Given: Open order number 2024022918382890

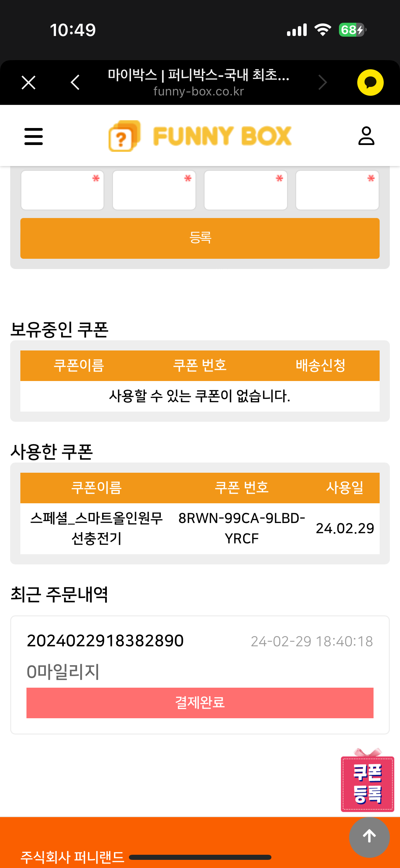Looking at the screenshot, I should 105,641.
